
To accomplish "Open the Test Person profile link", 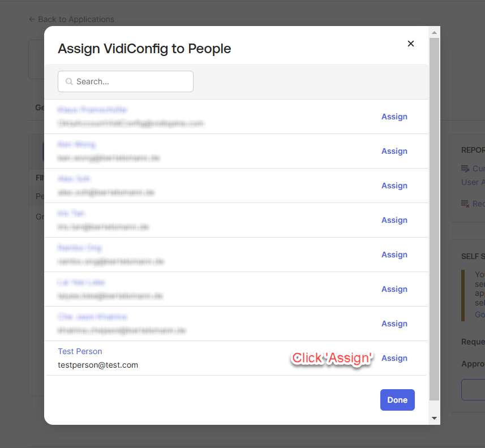I will [x=80, y=351].
